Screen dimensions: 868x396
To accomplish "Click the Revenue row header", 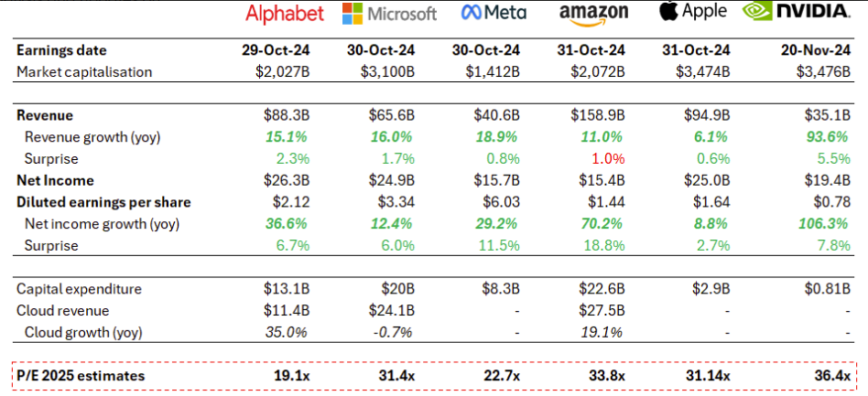I will click(45, 115).
